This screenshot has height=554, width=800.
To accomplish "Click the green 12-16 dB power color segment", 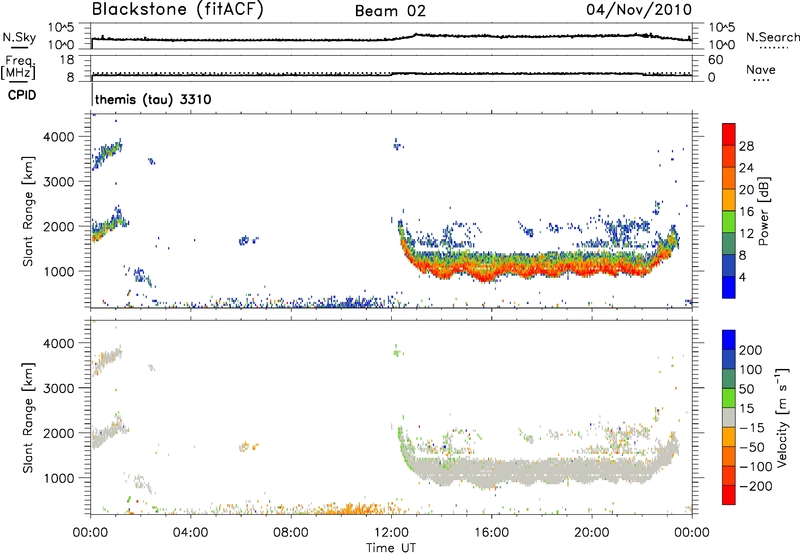I will [729, 221].
